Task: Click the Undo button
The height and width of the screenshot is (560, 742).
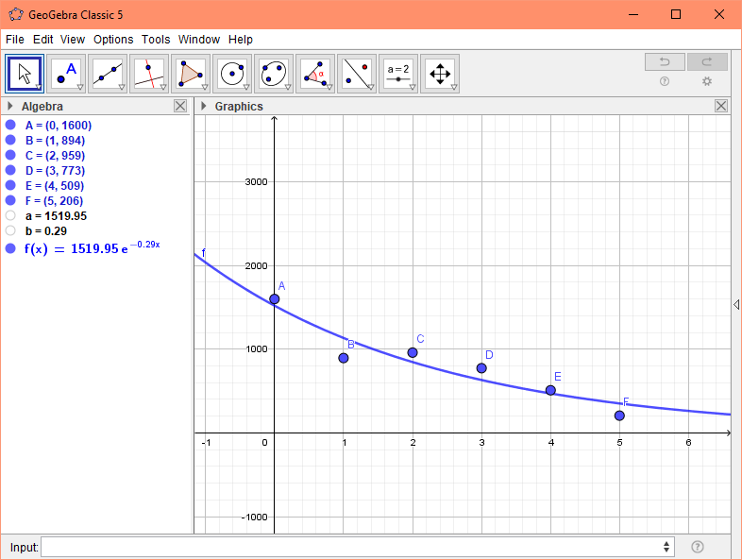Action: click(x=665, y=61)
